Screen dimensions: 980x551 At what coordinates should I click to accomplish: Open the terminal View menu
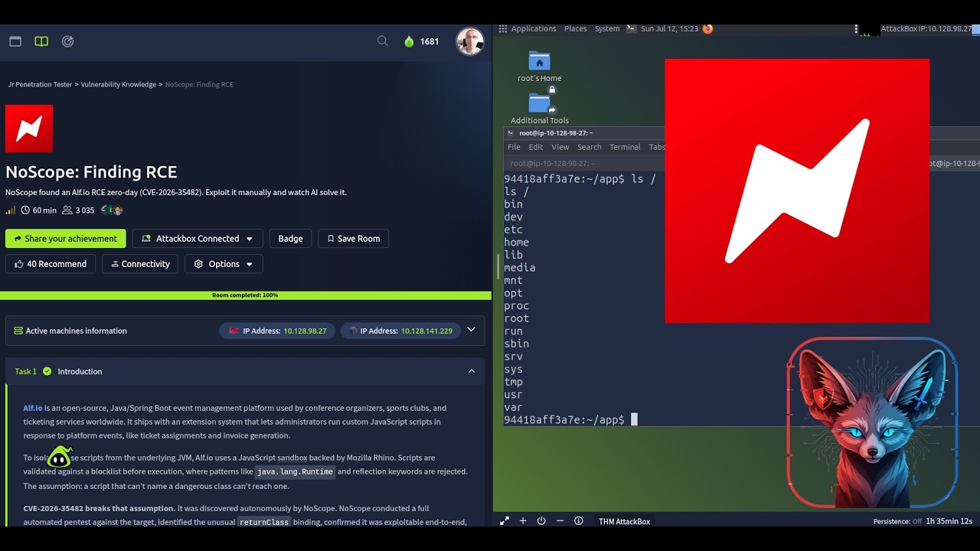coord(560,147)
